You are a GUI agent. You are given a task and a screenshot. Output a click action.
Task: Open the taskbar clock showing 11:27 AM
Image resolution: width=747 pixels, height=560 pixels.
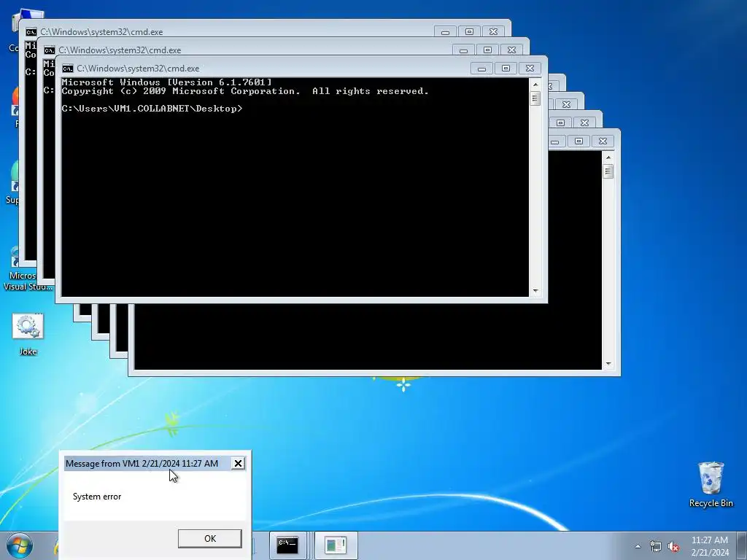pyautogui.click(x=710, y=546)
